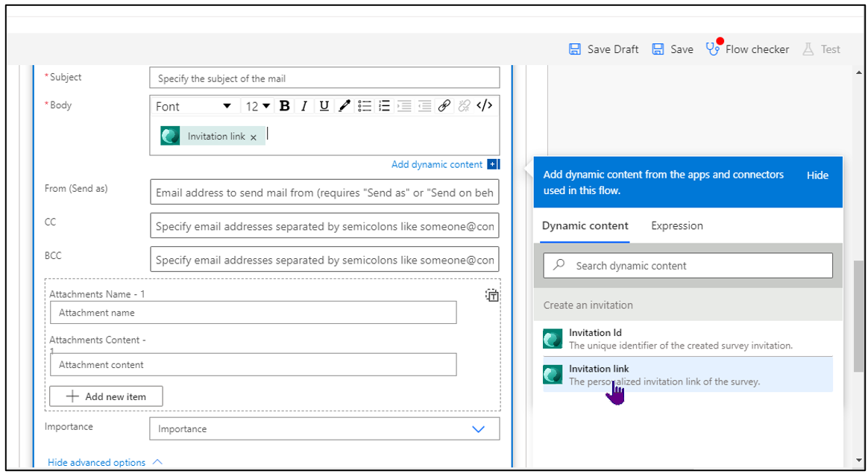Switch to the Expression tab
This screenshot has width=868, height=474.
tap(677, 225)
